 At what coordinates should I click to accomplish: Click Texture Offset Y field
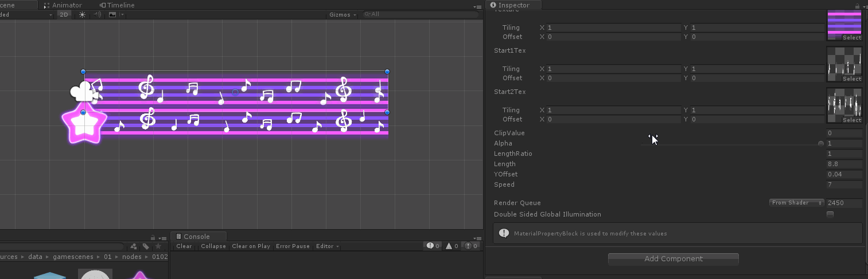[x=757, y=37]
